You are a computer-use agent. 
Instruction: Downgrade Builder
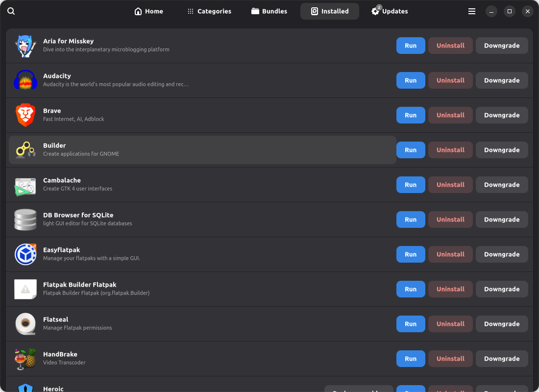502,150
